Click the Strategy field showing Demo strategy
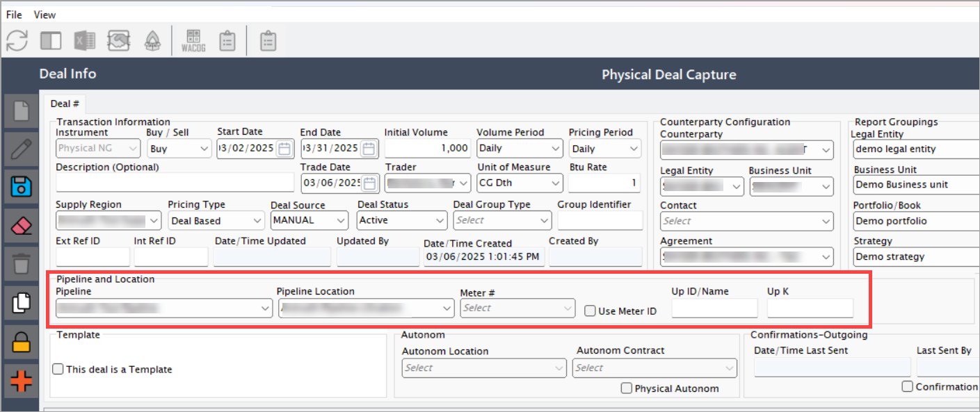 [x=916, y=256]
